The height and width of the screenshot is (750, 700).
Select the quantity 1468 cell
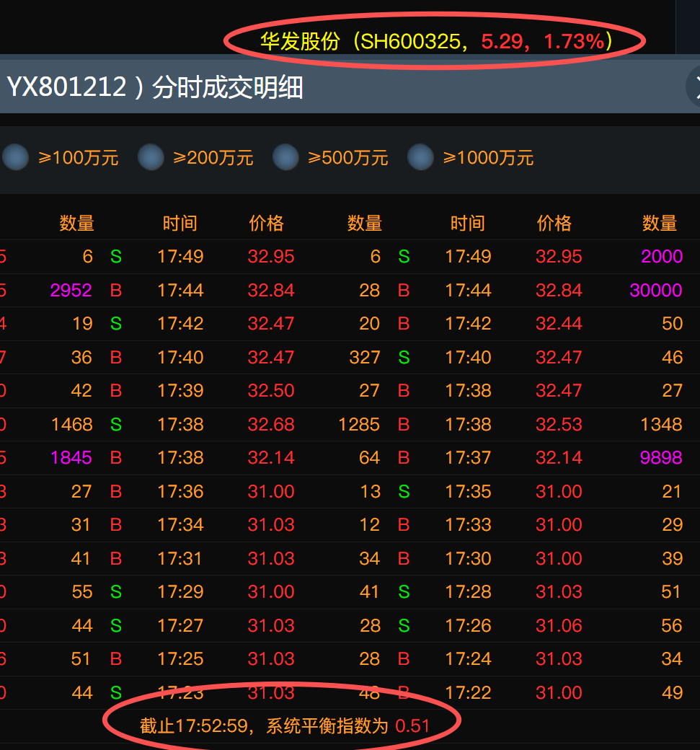coord(71,424)
